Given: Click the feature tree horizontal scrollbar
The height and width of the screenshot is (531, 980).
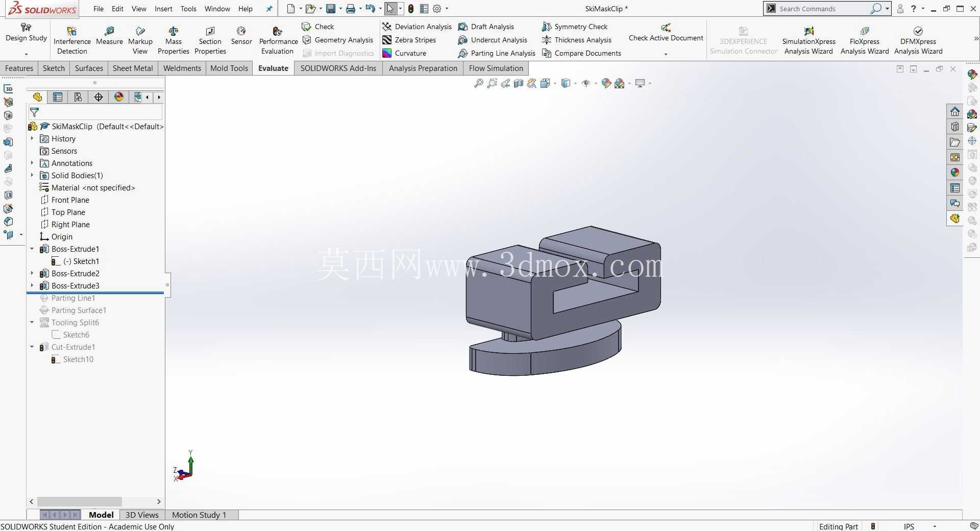Looking at the screenshot, I should tap(80, 501).
